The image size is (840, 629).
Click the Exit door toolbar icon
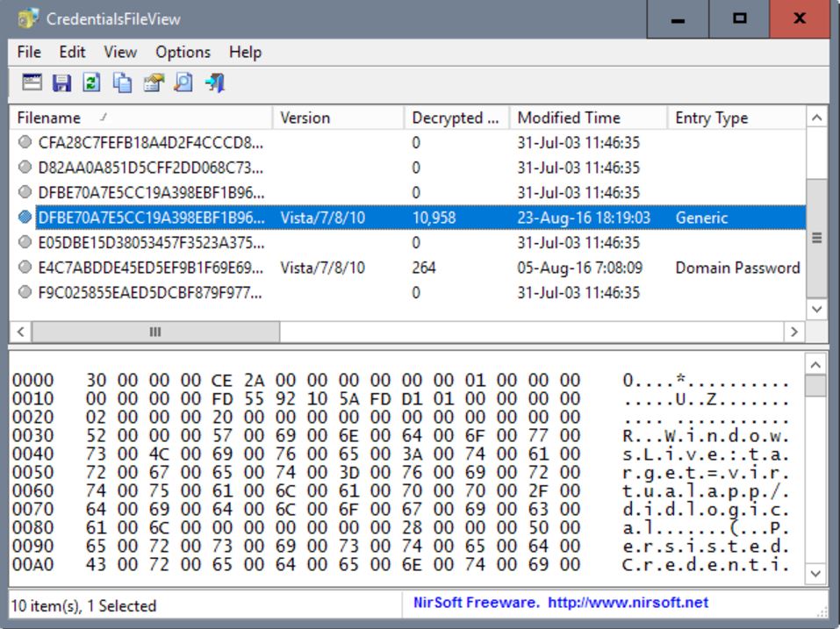point(214,82)
